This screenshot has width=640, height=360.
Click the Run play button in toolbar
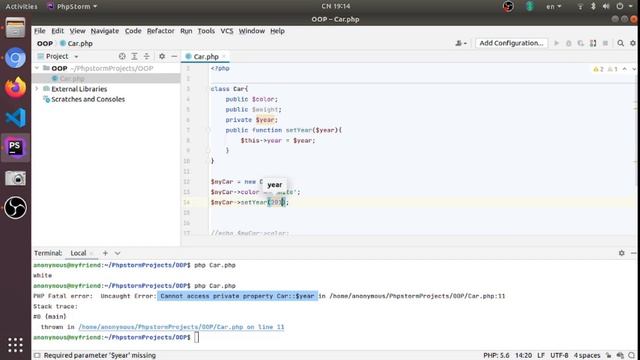(x=556, y=43)
